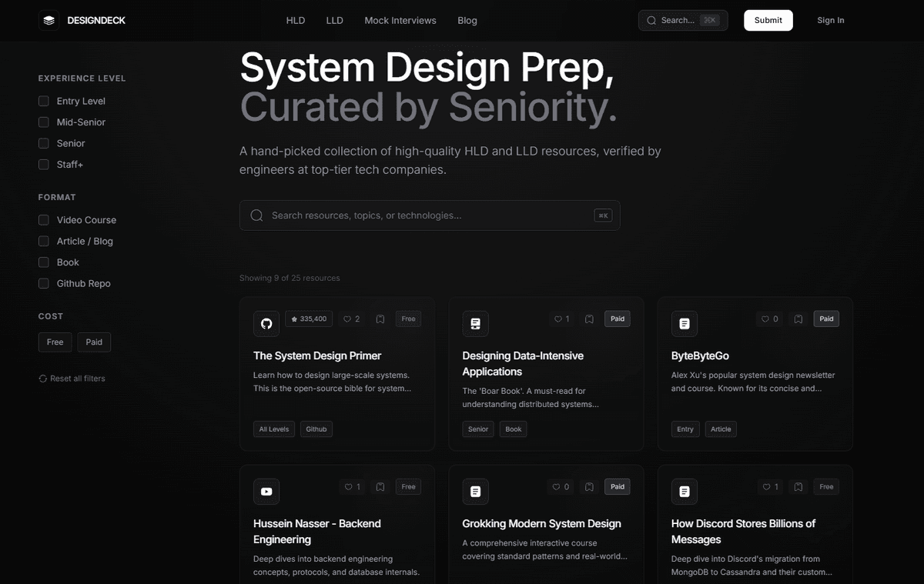Viewport: 924px width, 584px height.
Task: Bookmark Grokking Modern System Design card
Action: 589,486
